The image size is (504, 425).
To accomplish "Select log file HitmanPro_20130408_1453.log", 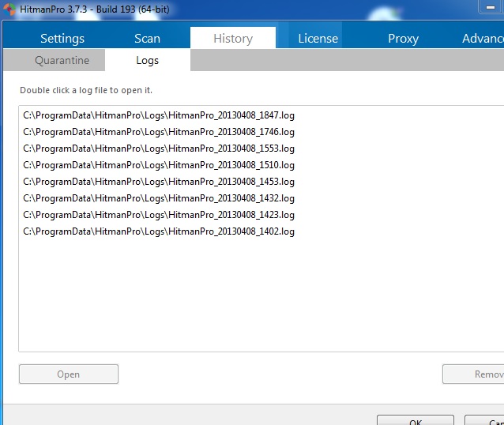I will (x=159, y=182).
